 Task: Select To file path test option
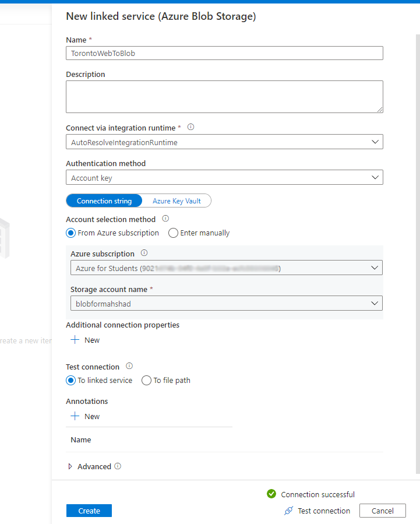tap(147, 381)
